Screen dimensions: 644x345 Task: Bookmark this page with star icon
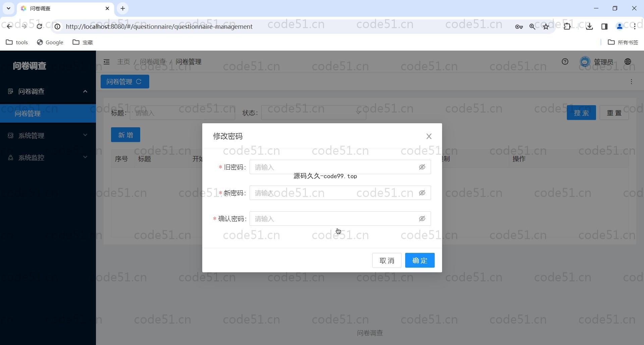[x=546, y=26]
